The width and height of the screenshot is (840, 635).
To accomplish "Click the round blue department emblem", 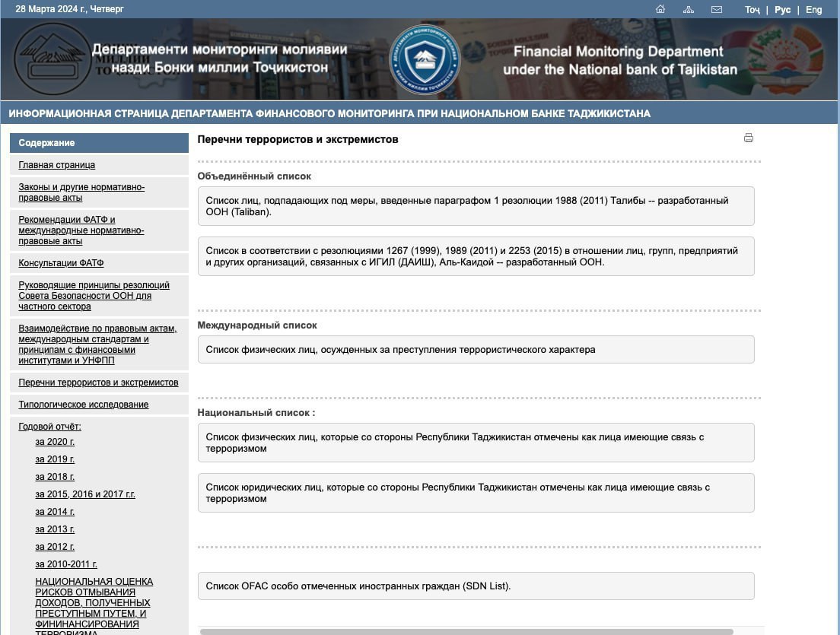I will click(425, 59).
